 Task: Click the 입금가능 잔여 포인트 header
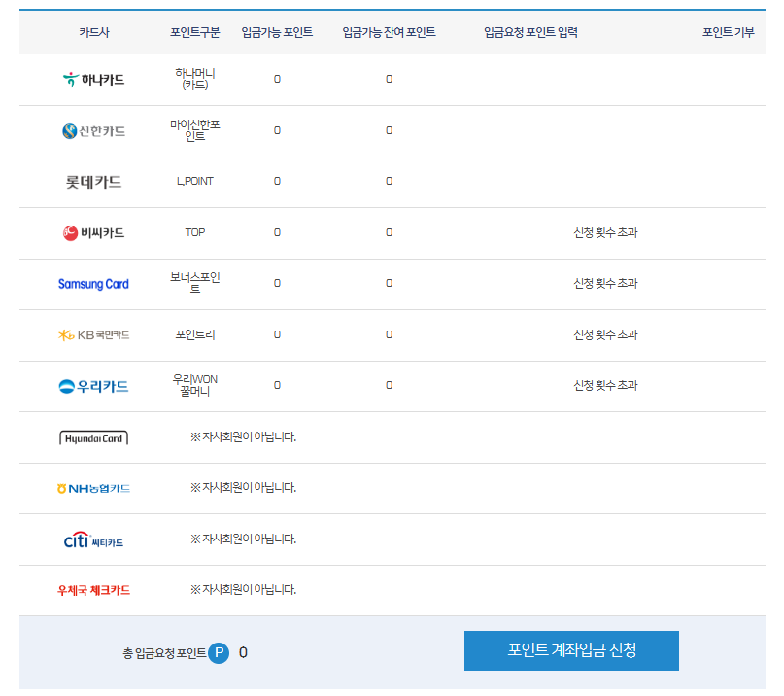(x=389, y=32)
